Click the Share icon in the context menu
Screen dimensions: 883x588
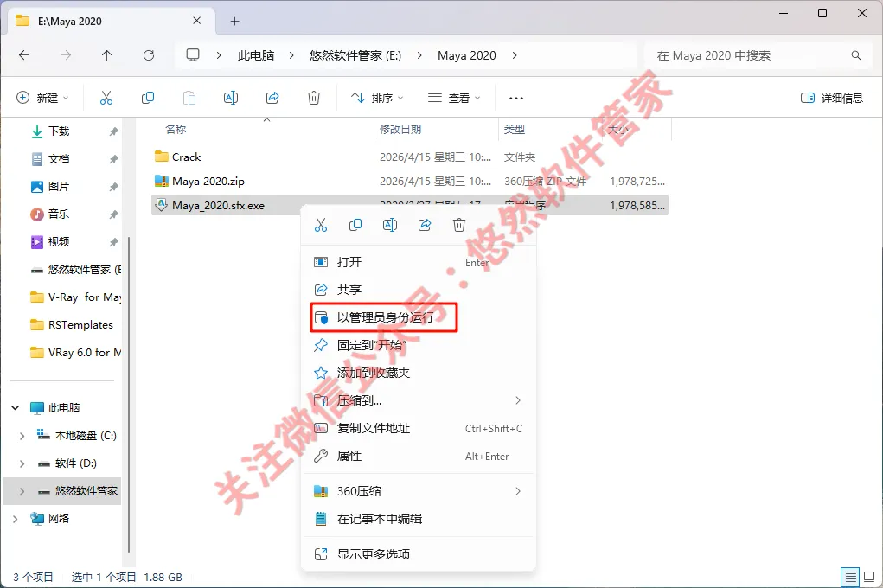point(425,226)
